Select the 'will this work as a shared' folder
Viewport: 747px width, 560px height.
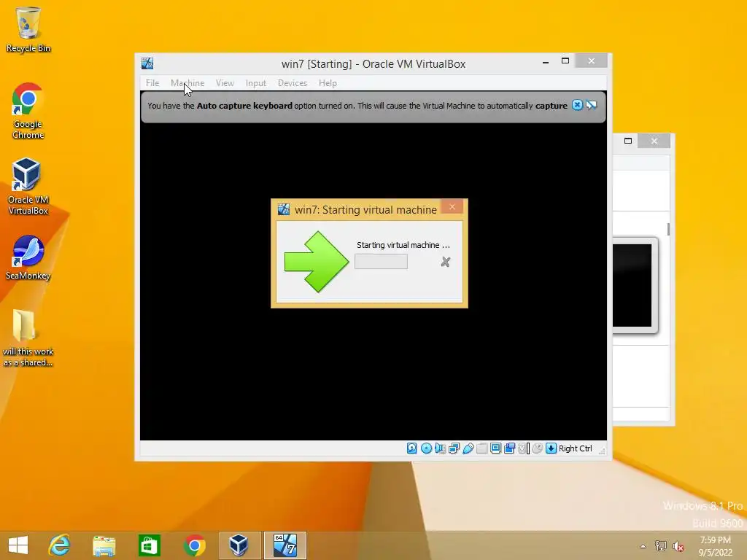coord(28,338)
